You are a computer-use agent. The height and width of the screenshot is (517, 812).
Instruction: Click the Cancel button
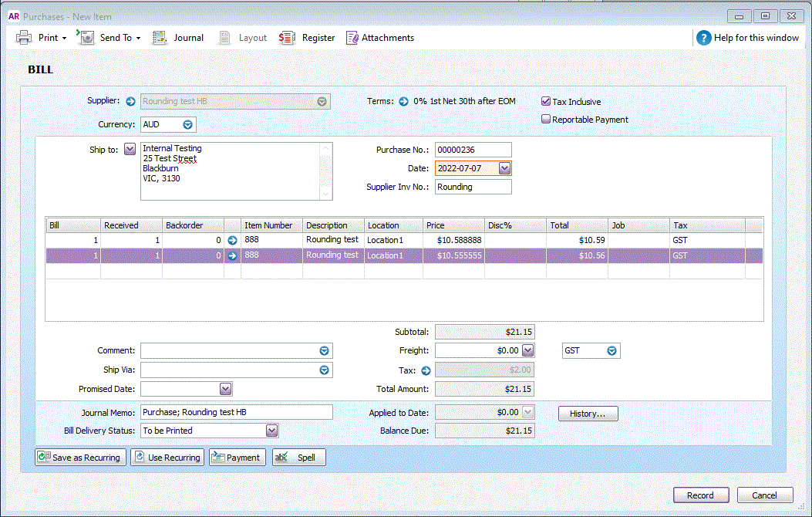point(764,495)
